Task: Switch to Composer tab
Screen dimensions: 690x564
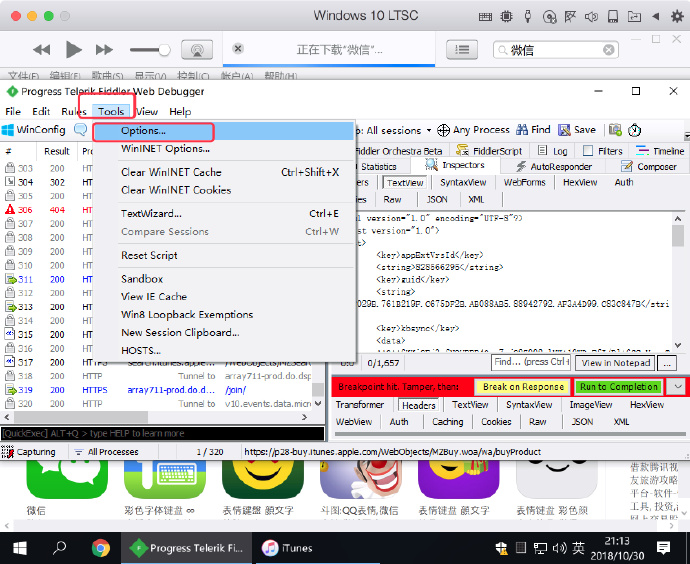Action: pyautogui.click(x=648, y=167)
